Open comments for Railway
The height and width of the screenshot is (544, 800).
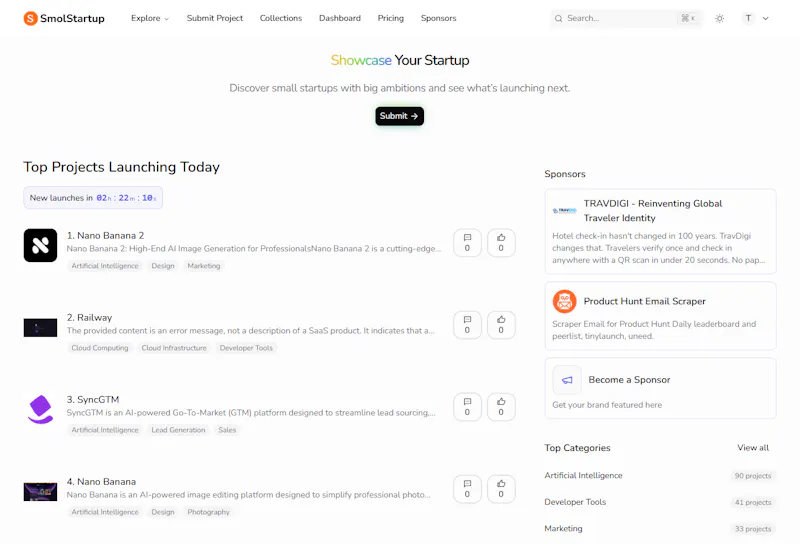point(467,325)
